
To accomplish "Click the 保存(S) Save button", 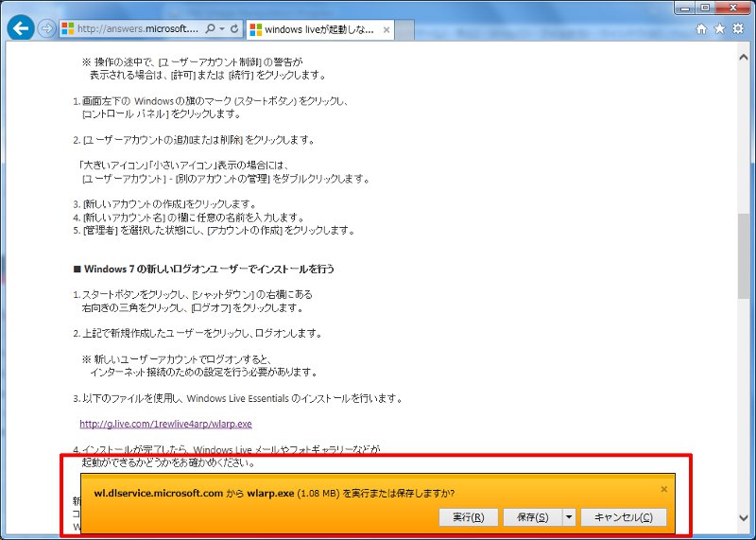I will (532, 517).
